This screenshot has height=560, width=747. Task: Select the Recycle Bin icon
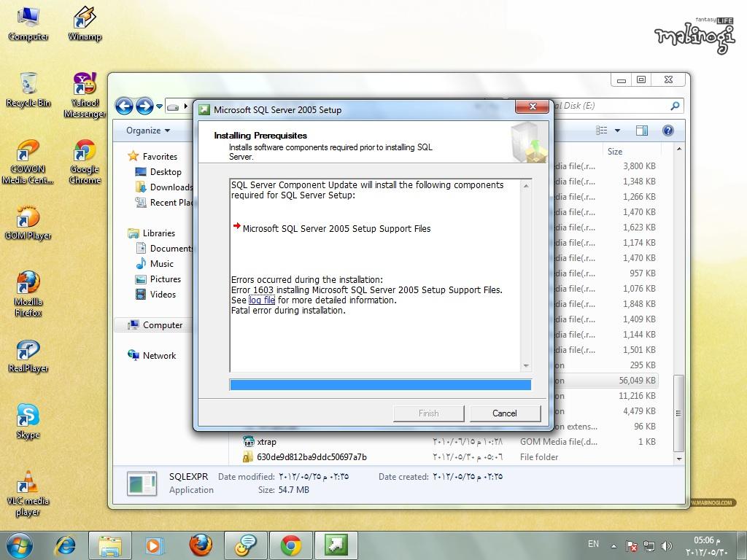[28, 90]
